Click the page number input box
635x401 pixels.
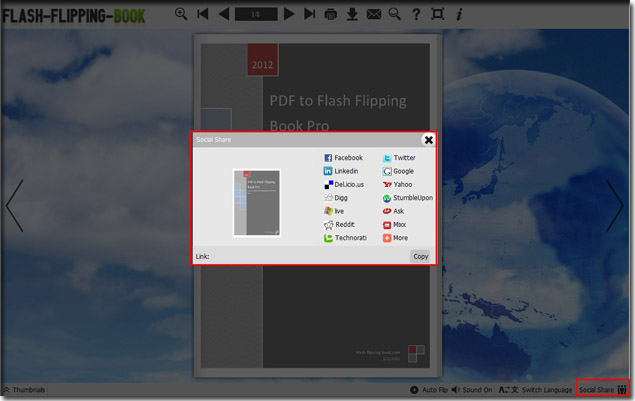coord(256,14)
